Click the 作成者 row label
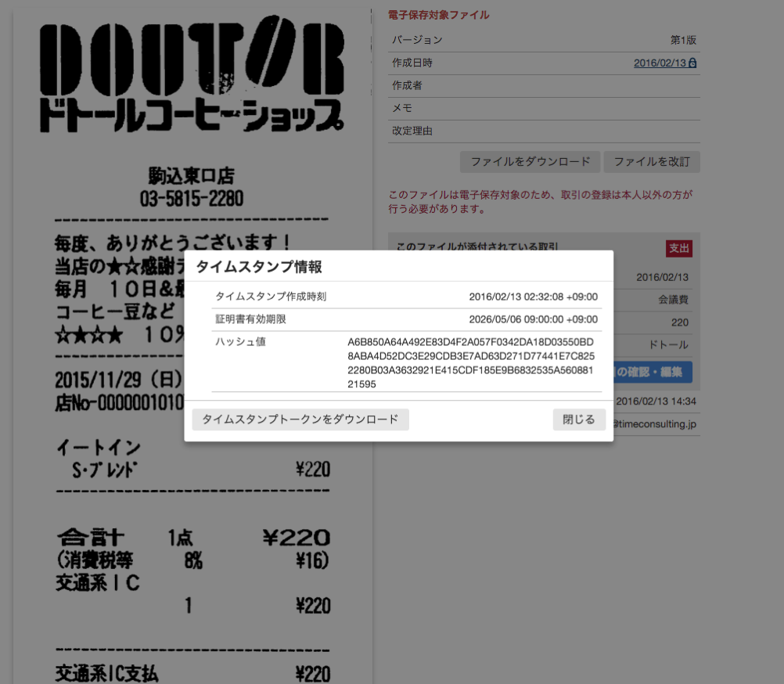Viewport: 784px width, 684px height. pyautogui.click(x=407, y=85)
